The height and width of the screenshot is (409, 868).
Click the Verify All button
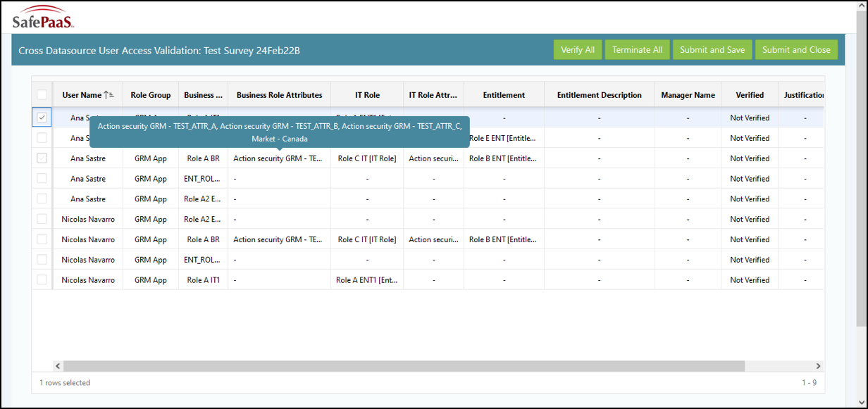pyautogui.click(x=578, y=50)
